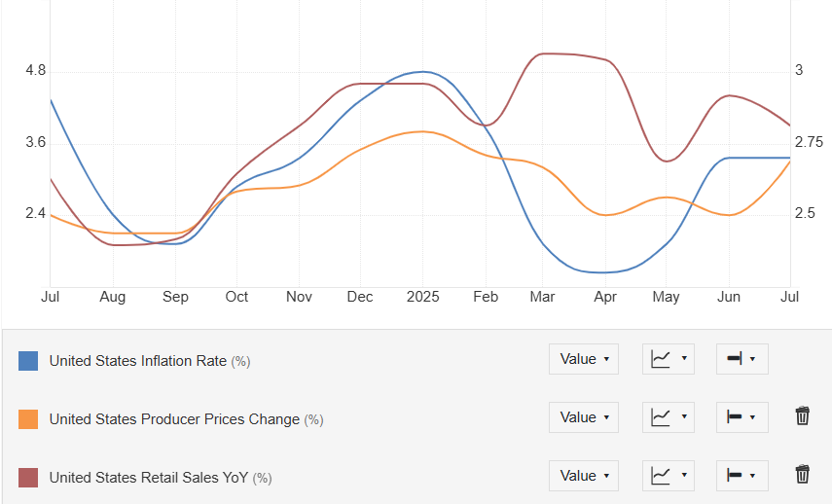Image resolution: width=832 pixels, height=504 pixels.
Task: Open axis position menu for Retail Sales YoY
Action: 742,476
